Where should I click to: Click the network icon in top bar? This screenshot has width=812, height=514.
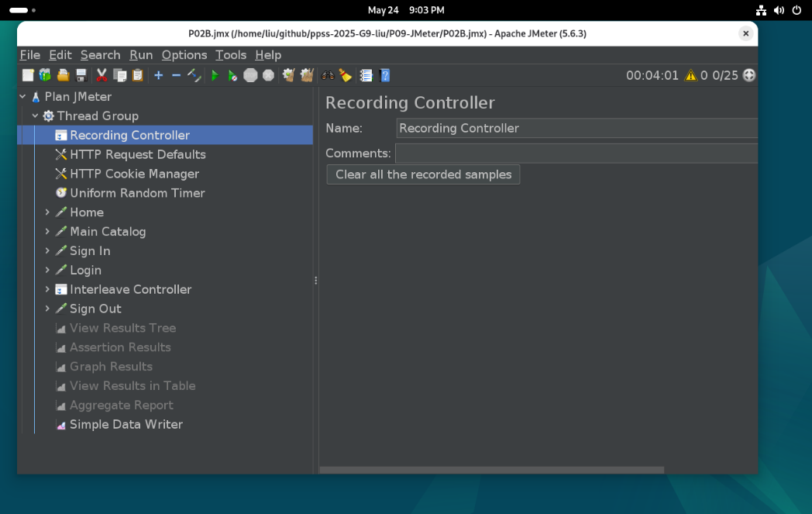pos(761,10)
